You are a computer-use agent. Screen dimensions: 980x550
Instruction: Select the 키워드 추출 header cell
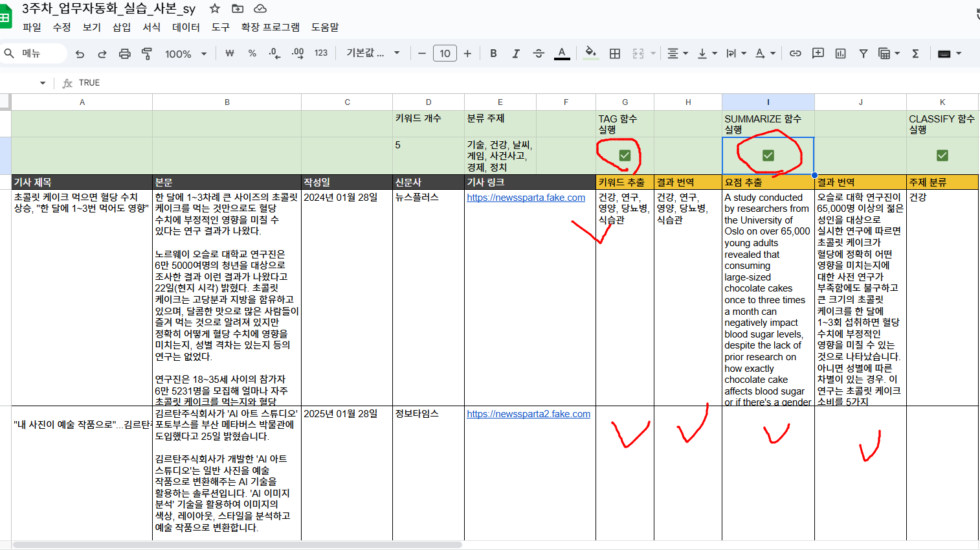(x=625, y=182)
